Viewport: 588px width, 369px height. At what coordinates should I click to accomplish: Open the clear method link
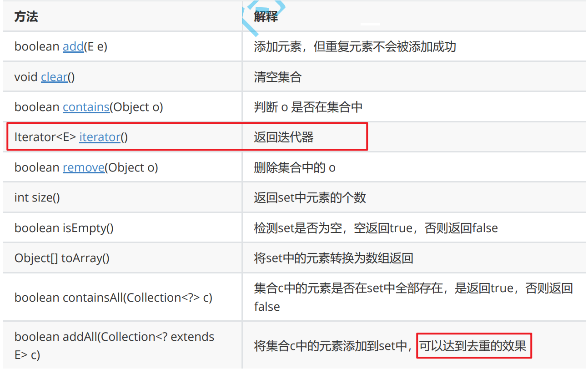pos(54,77)
